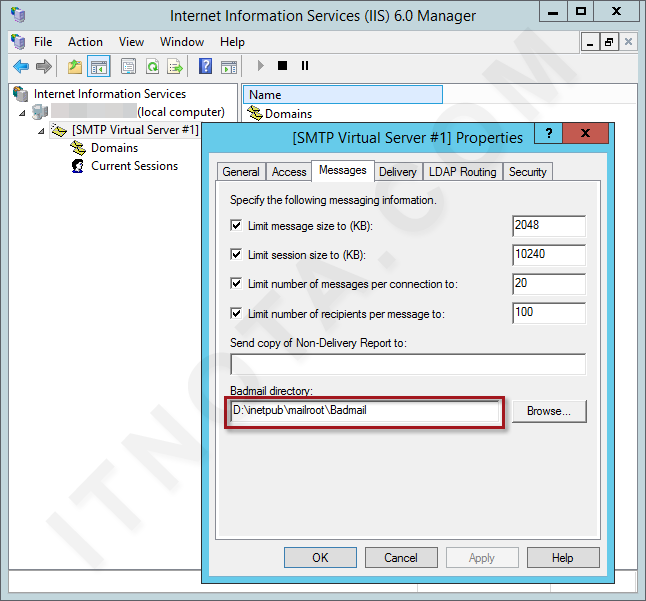This screenshot has height=601, width=646.
Task: Click the Current Sessions icon in the tree
Action: (x=77, y=166)
